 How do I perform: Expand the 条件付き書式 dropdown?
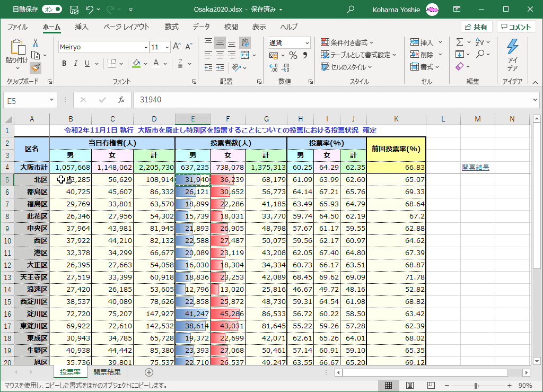pyautogui.click(x=347, y=42)
